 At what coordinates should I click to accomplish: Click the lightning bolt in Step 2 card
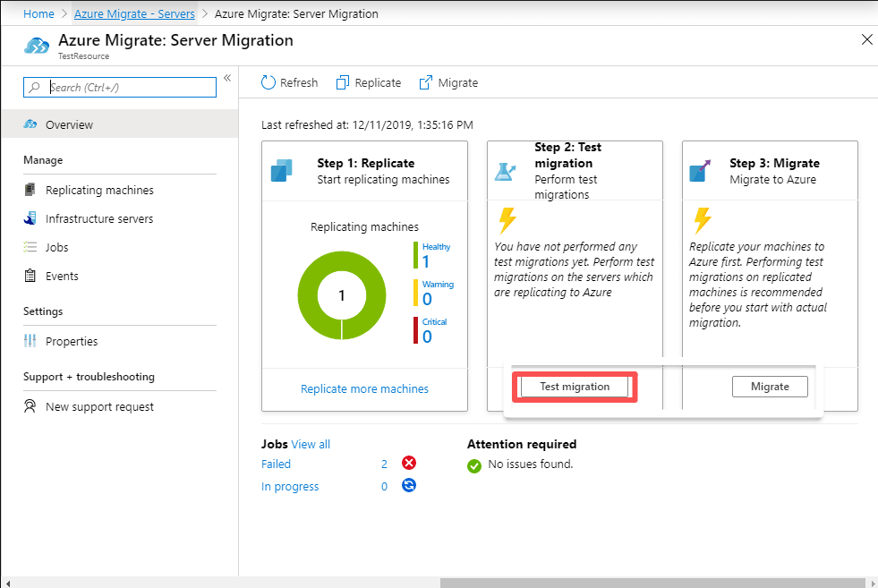(x=507, y=220)
